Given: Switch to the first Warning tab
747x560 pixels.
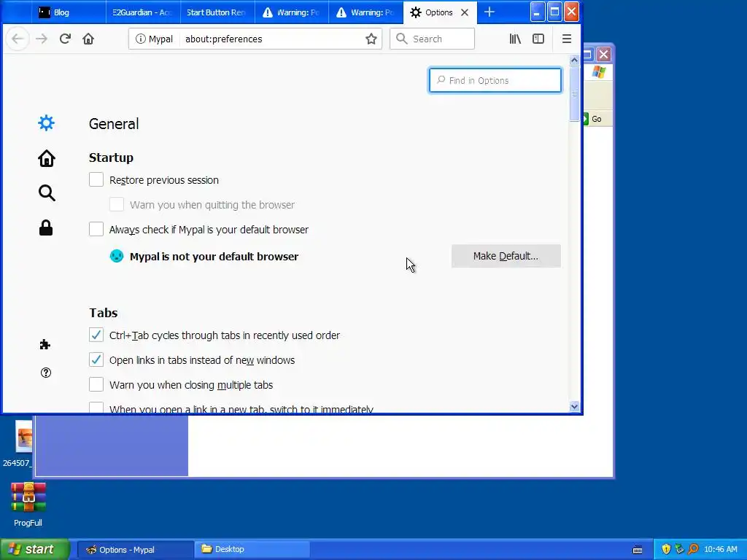Looking at the screenshot, I should click(292, 12).
